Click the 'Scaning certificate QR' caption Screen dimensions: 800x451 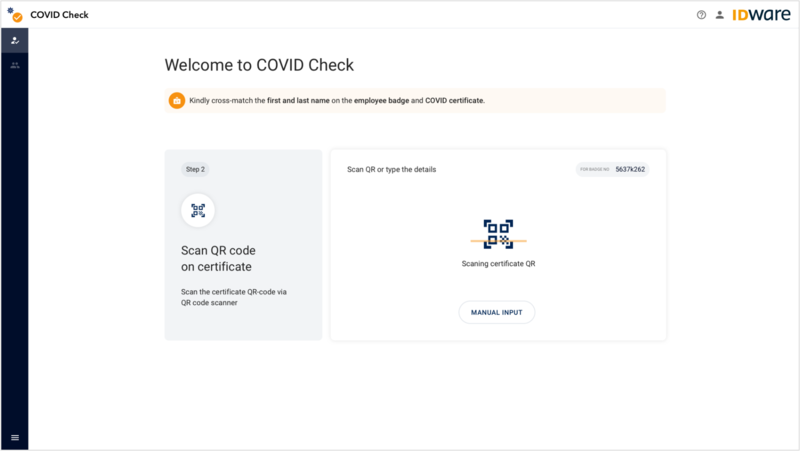498,264
